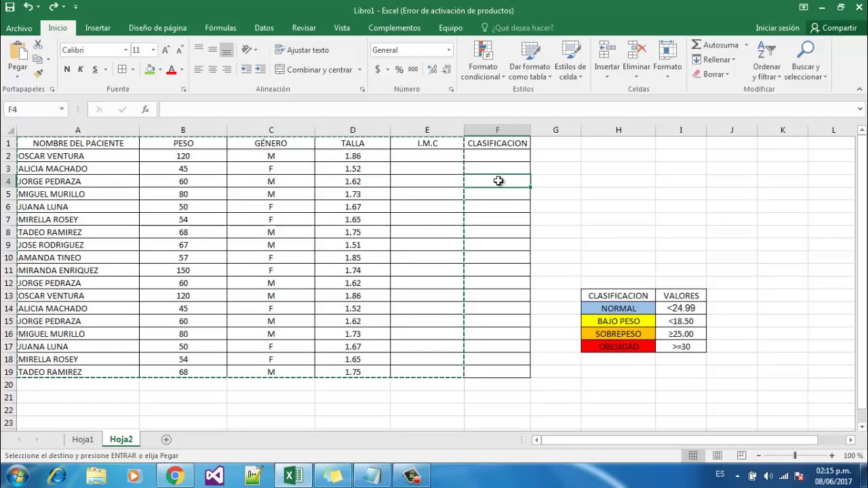Click accounting currency format icon
Image resolution: width=868 pixels, height=488 pixels.
[x=378, y=69]
